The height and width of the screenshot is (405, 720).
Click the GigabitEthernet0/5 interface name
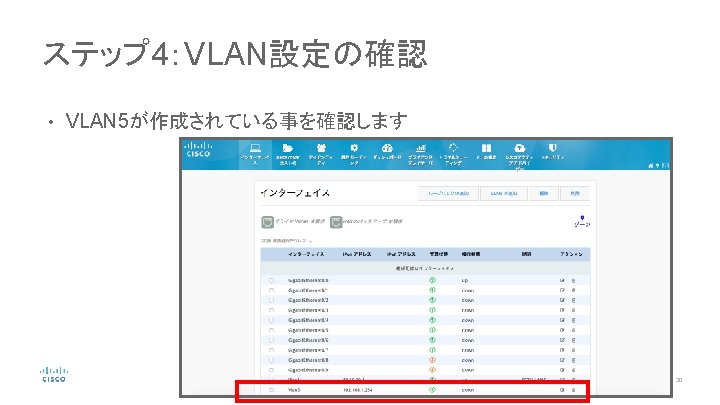pos(308,330)
